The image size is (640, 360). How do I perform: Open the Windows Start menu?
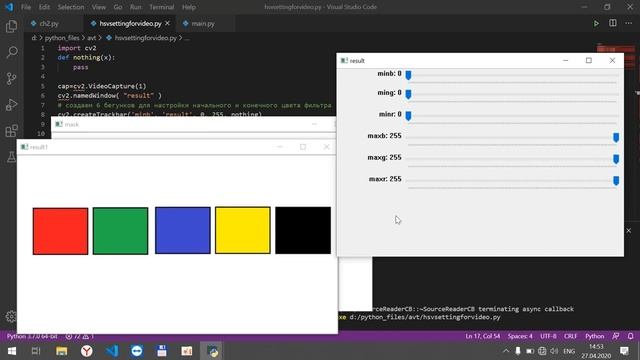tap(11, 351)
